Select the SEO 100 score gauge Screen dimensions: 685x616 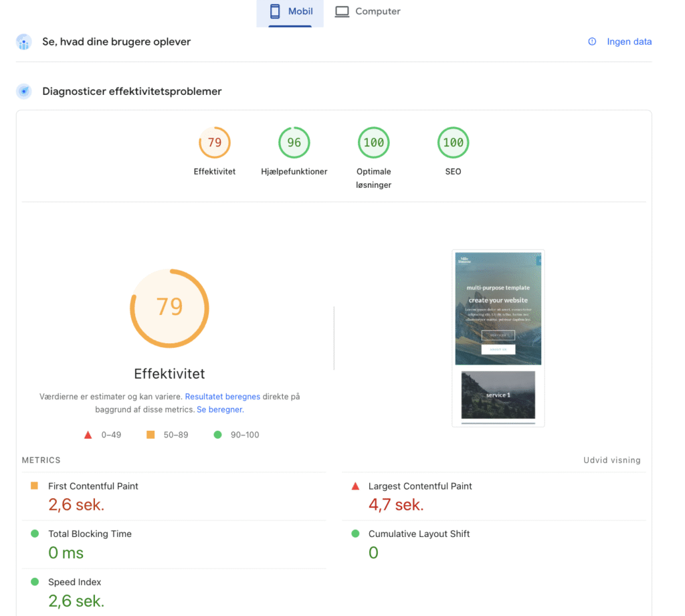pos(453,142)
